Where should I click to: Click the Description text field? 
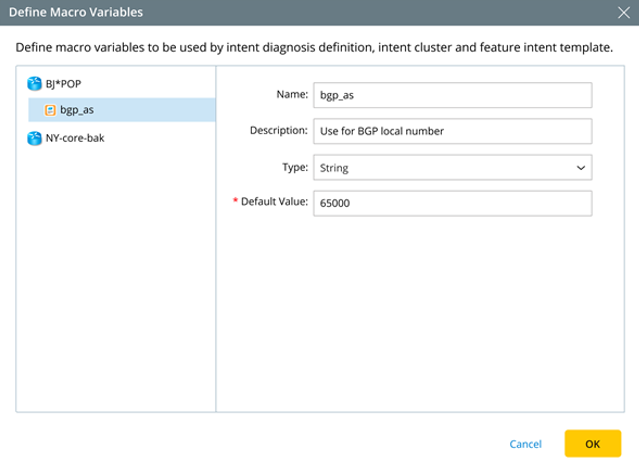point(453,131)
